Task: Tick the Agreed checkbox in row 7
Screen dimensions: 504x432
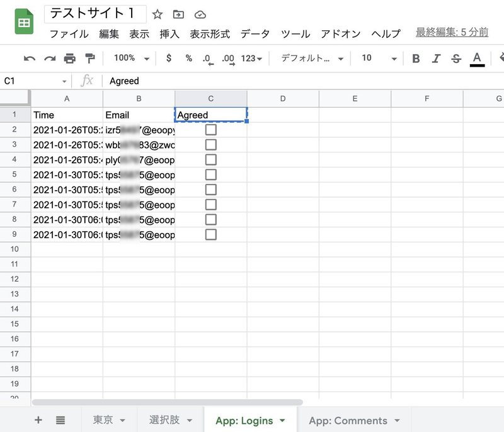Action: pyautogui.click(x=211, y=205)
